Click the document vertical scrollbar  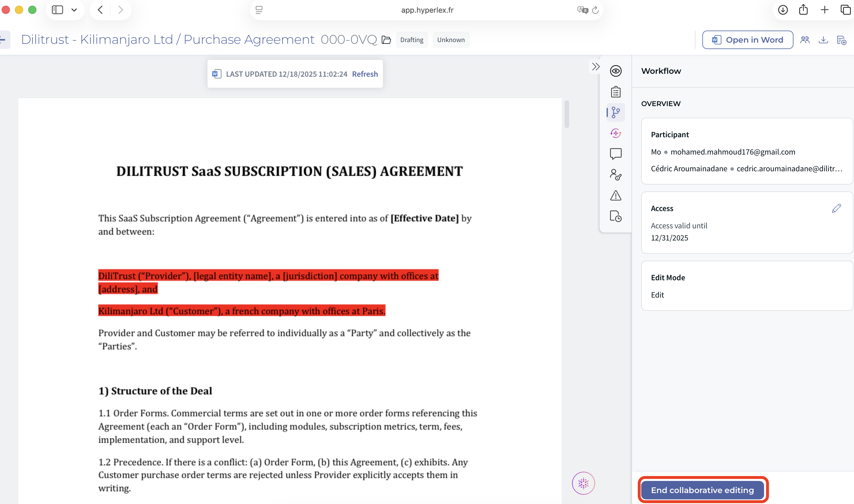(566, 114)
